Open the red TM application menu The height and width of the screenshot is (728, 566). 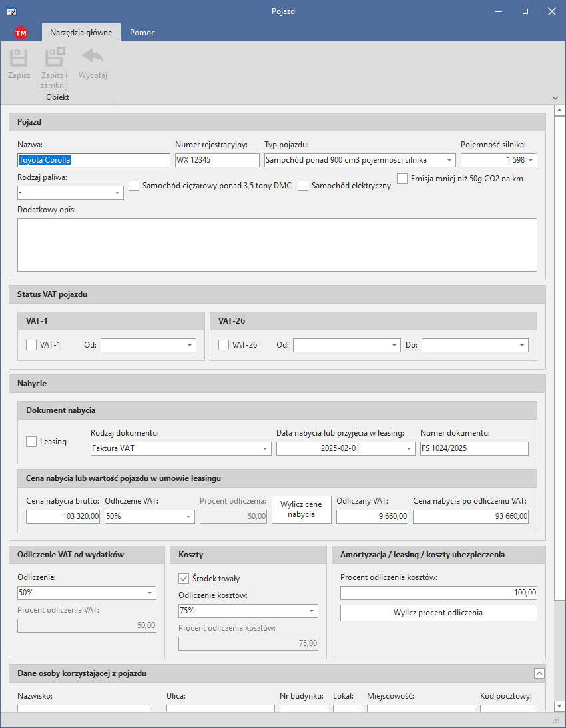coord(21,33)
